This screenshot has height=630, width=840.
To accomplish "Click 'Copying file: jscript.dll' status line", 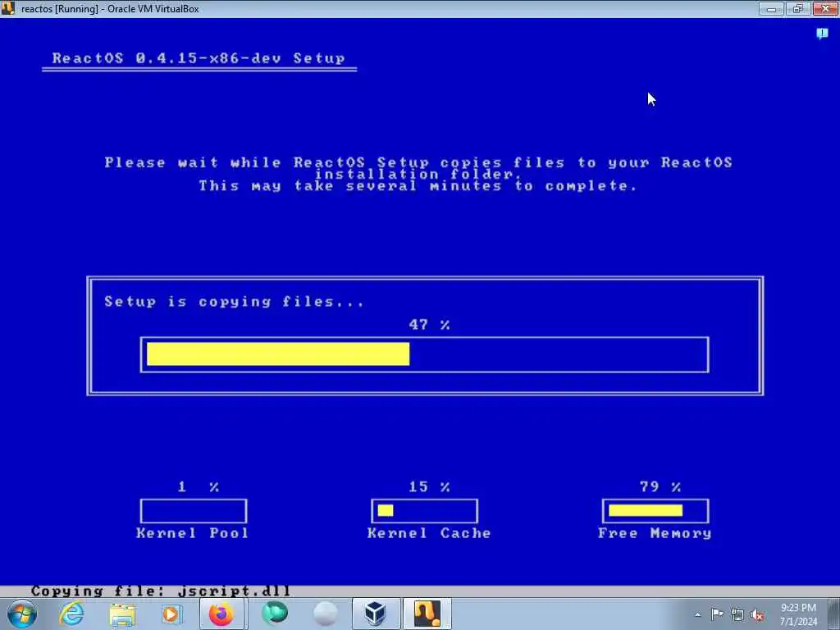I will 161,591.
